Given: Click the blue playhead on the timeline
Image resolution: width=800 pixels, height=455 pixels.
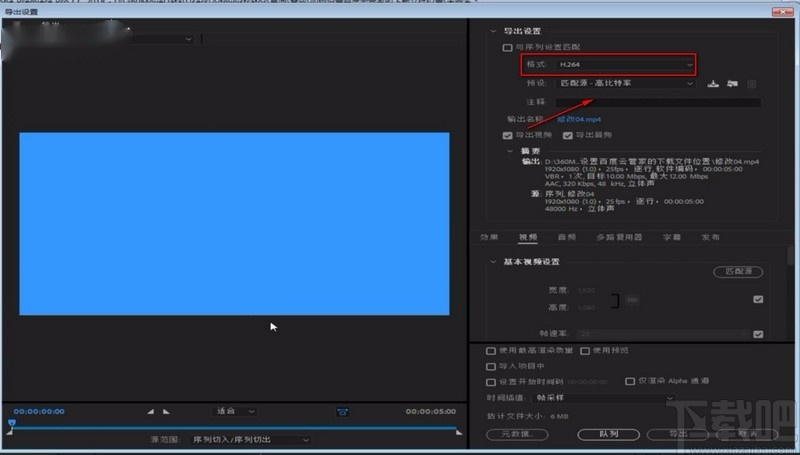Looking at the screenshot, I should 12,423.
